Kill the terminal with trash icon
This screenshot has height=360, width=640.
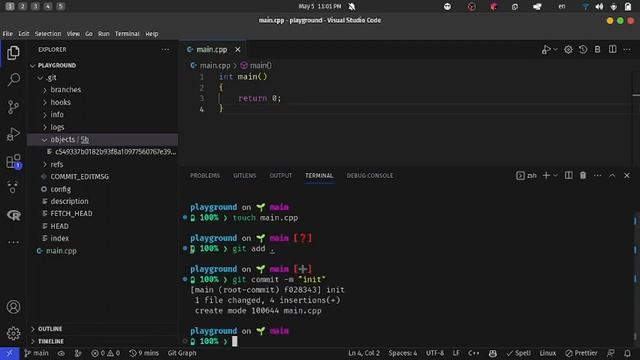click(583, 176)
